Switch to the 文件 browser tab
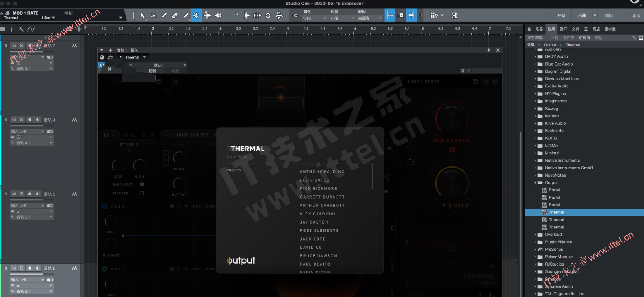The height and width of the screenshot is (297, 644). (575, 29)
